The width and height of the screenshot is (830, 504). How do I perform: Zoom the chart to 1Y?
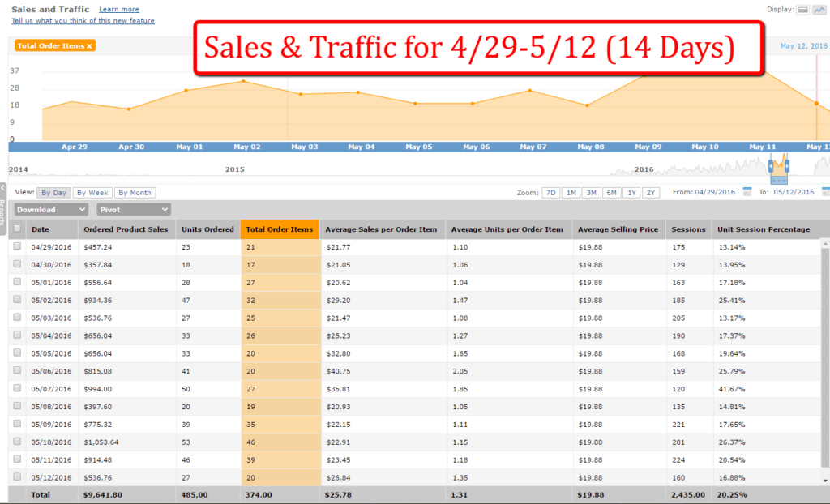(633, 193)
